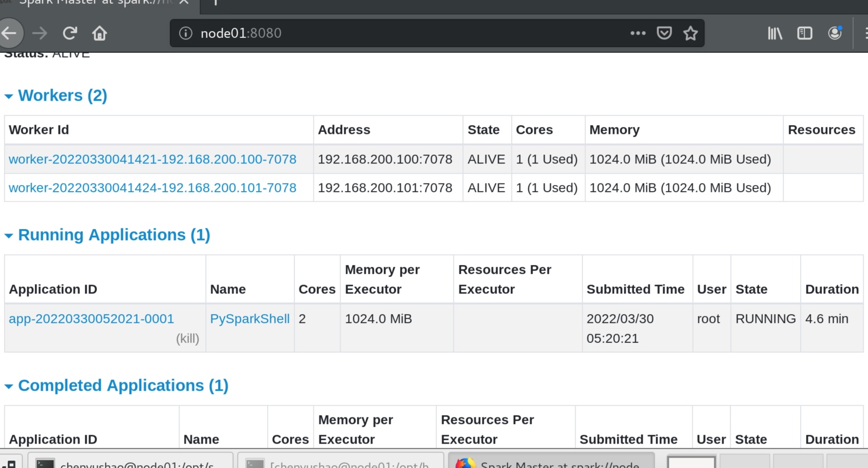Bookmark this page with the star
This screenshot has width=868, height=468.
(691, 33)
